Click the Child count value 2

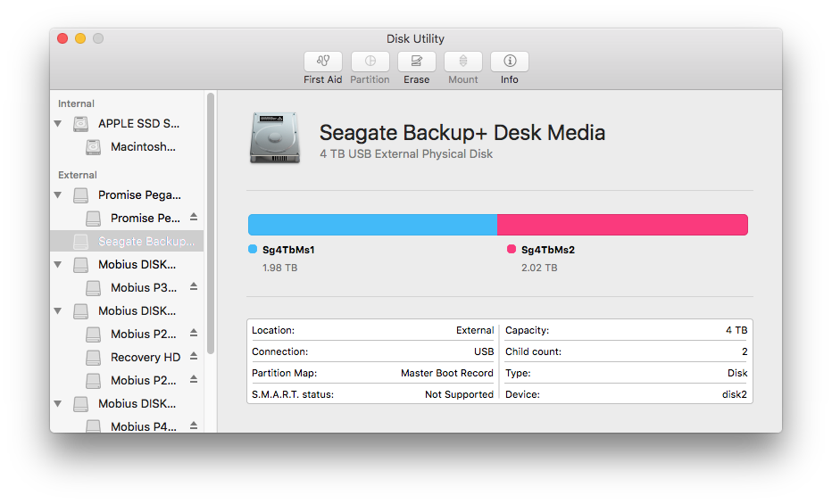point(745,351)
